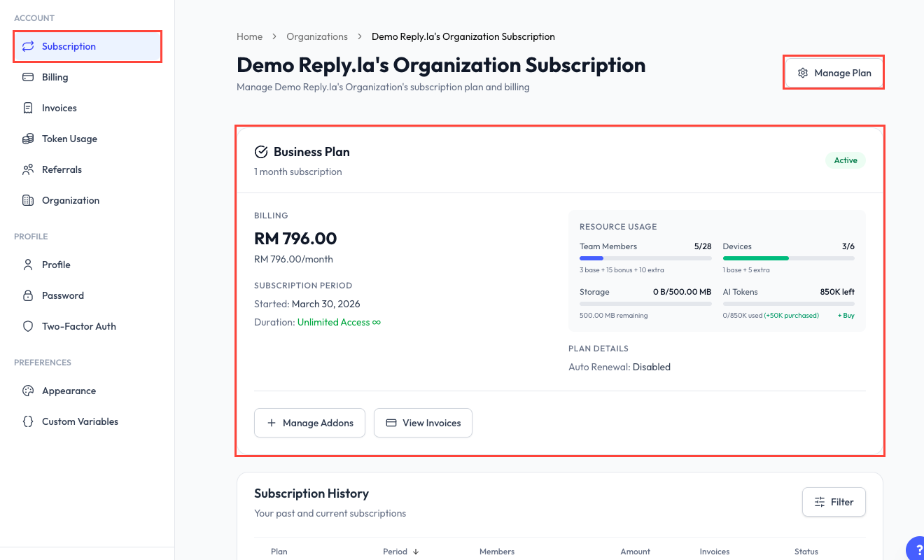924x560 pixels.
Task: Click the Profile person icon
Action: coord(28,265)
